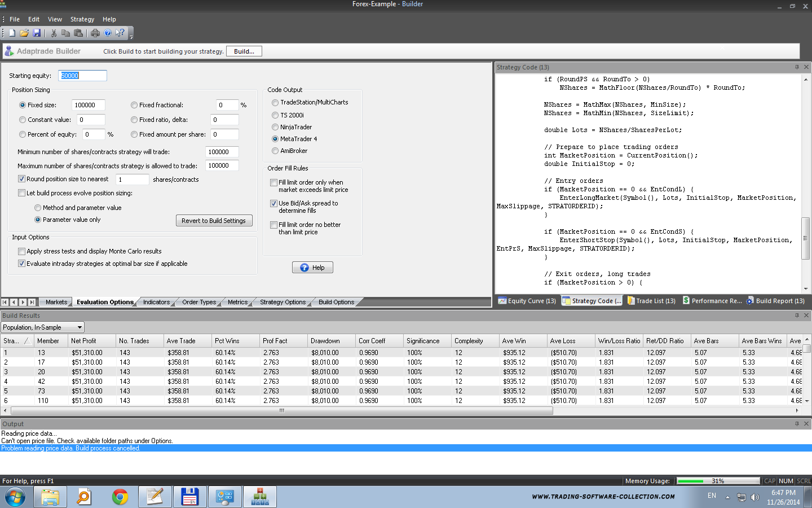
Task: Enable stress tests and Monte Carlo results
Action: click(22, 251)
